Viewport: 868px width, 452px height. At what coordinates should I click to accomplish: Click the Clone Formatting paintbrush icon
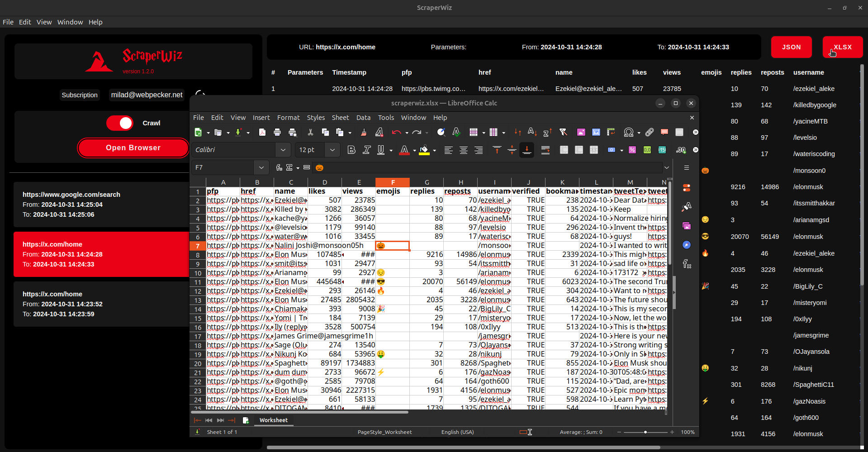click(x=364, y=132)
